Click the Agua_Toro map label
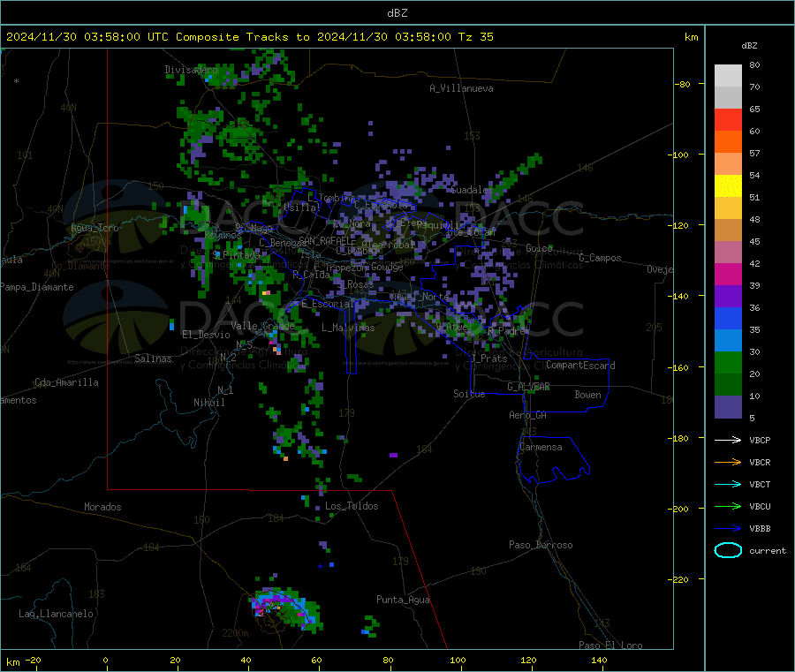Image resolution: width=795 pixels, height=672 pixels. [x=95, y=228]
